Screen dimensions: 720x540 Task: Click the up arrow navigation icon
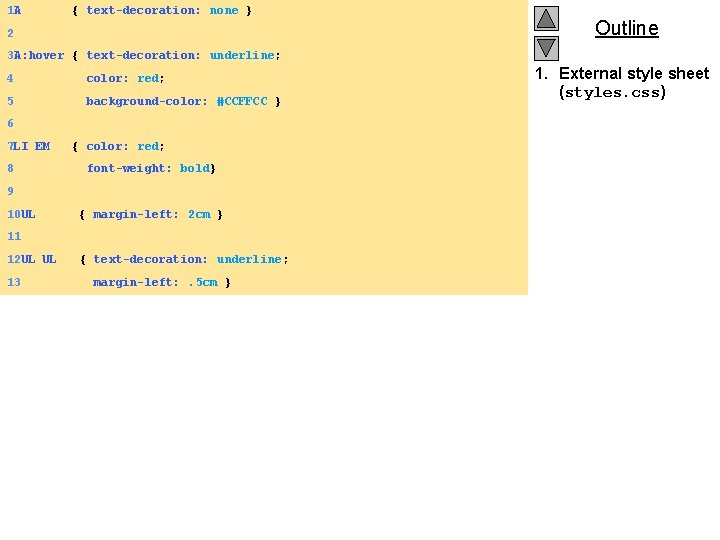546,18
